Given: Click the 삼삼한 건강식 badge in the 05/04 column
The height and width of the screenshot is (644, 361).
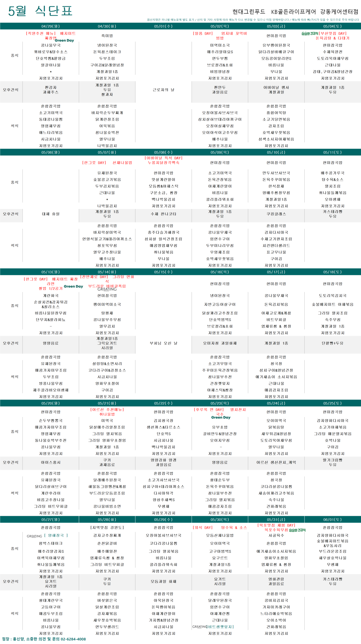Looking at the screenshot, I should pyautogui.click(x=310, y=34).
